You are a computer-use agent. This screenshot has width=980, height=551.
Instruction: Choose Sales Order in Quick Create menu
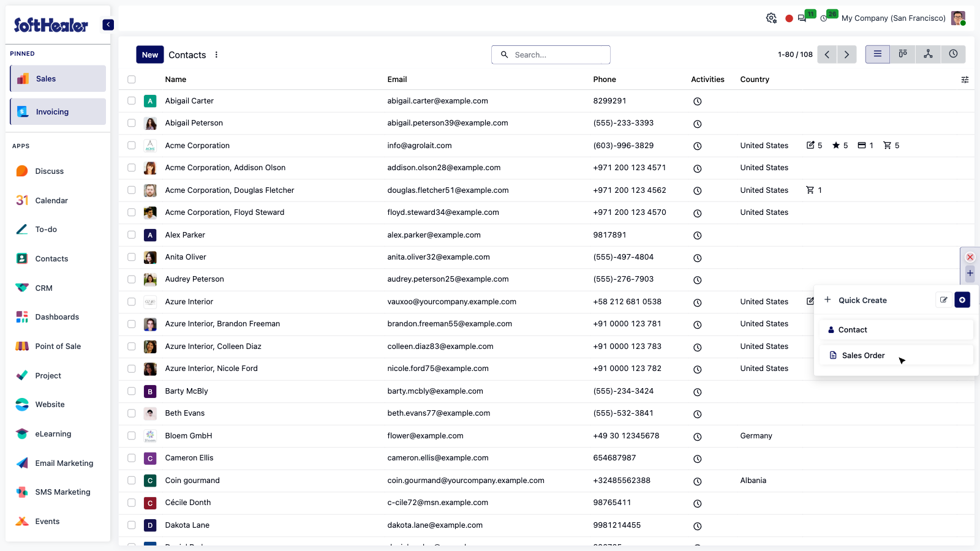point(896,356)
